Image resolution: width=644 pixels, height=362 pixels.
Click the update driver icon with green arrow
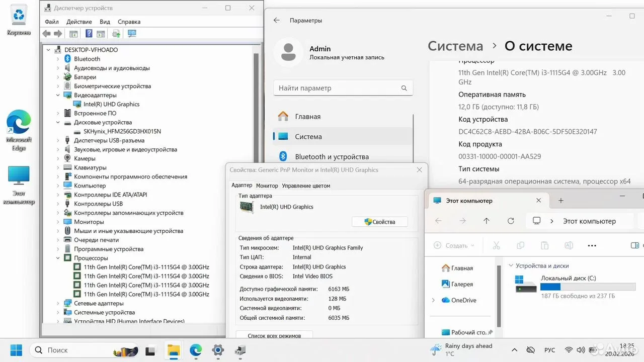116,34
